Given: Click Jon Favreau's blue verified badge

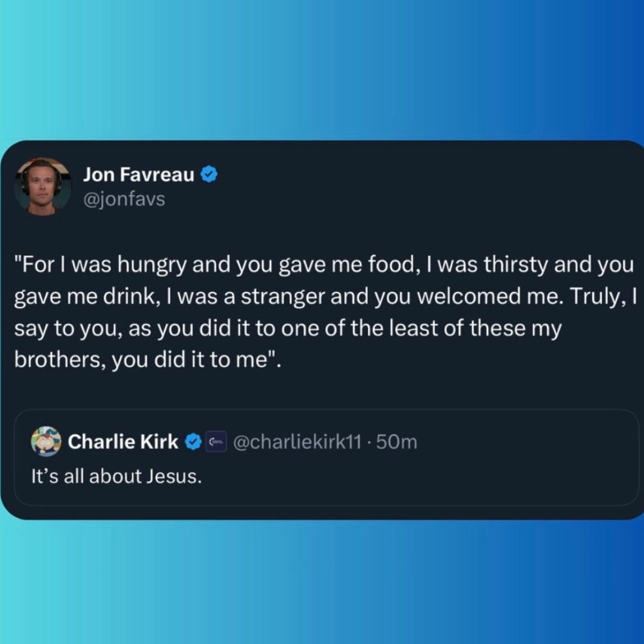Looking at the screenshot, I should 209,175.
